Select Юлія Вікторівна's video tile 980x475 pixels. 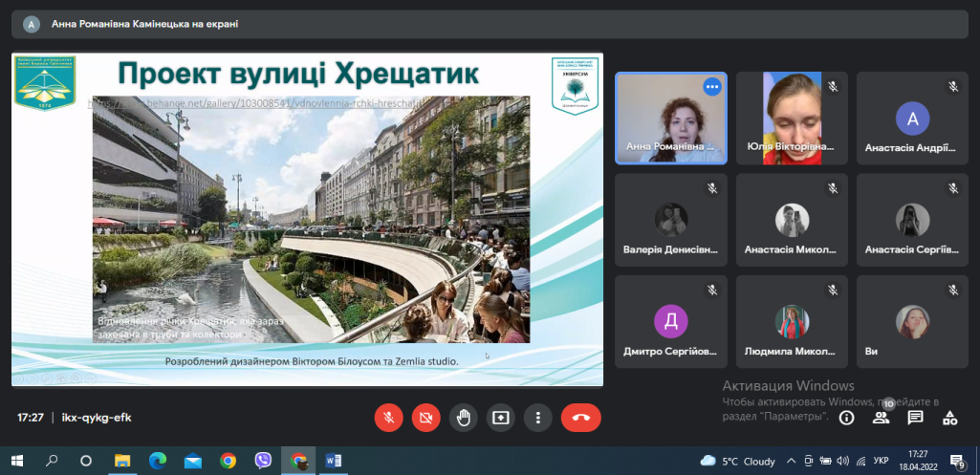click(x=791, y=118)
